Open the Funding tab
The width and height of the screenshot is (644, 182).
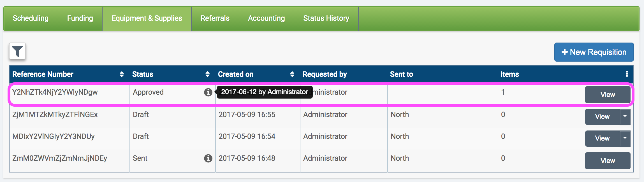click(x=80, y=18)
